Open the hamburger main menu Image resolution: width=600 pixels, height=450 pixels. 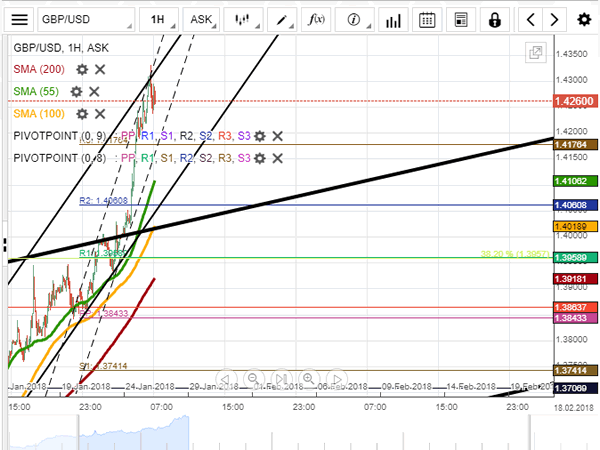click(x=20, y=19)
